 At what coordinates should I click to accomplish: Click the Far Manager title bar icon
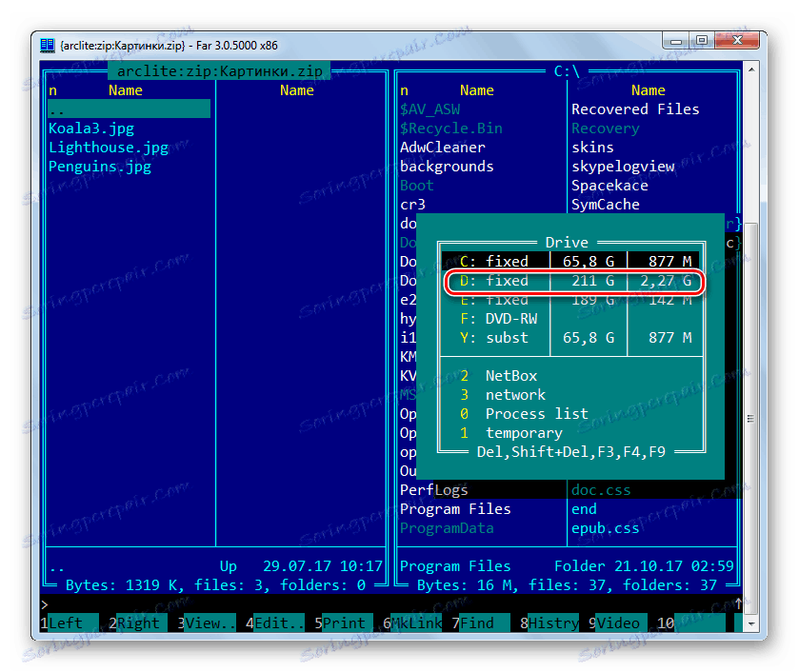(x=48, y=46)
